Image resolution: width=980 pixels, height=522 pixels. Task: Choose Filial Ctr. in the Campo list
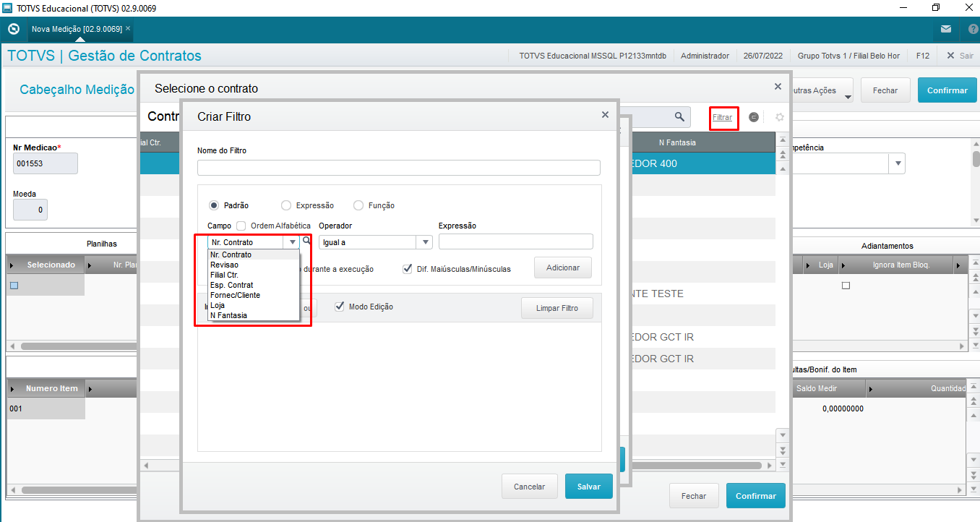click(x=253, y=275)
